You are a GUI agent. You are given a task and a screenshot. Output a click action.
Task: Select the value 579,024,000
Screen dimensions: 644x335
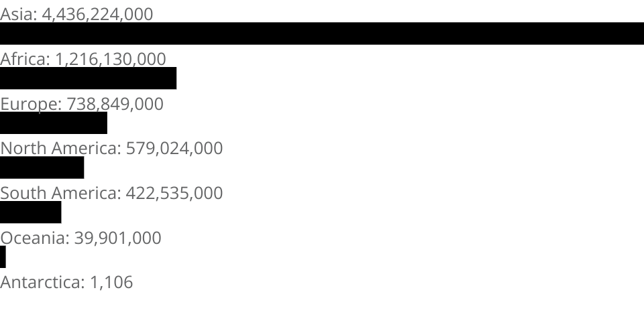pyautogui.click(x=174, y=148)
